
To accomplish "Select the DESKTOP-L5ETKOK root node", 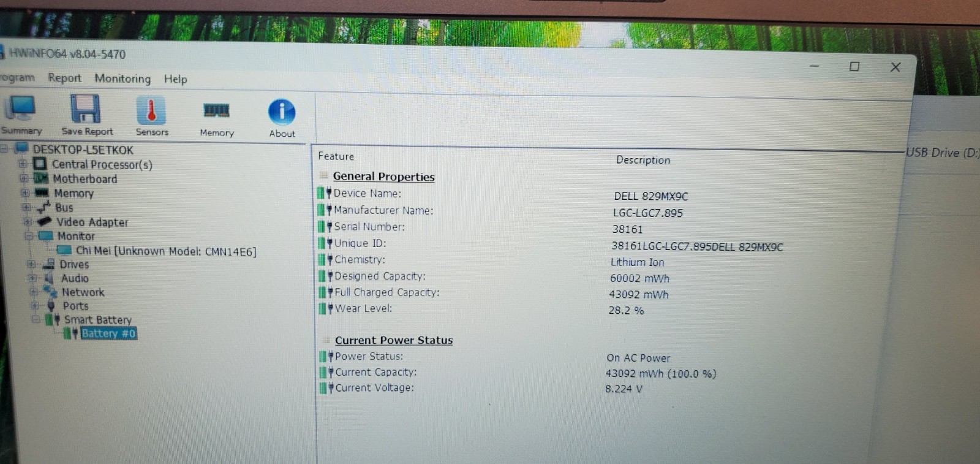I will 83,150.
